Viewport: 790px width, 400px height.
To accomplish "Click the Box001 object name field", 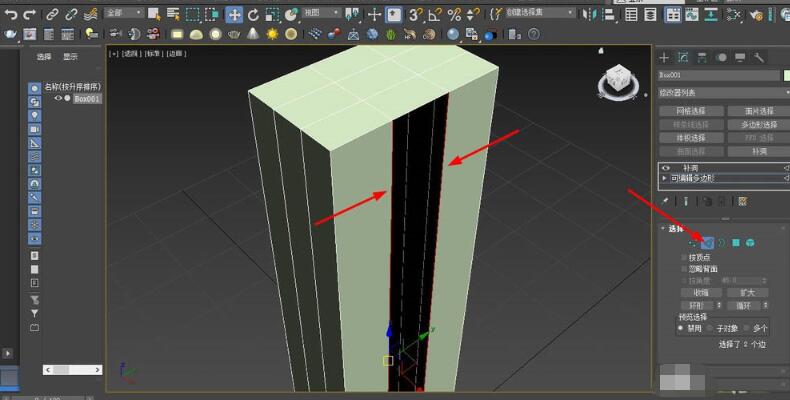I will click(718, 75).
